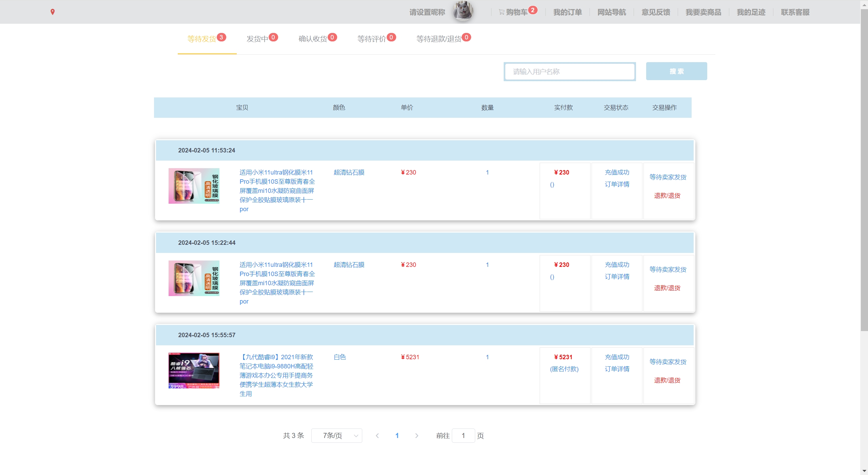Screen dimensions: 868x475
Task: Click the scroll down arrow on the scrollbar
Action: coord(864,471)
